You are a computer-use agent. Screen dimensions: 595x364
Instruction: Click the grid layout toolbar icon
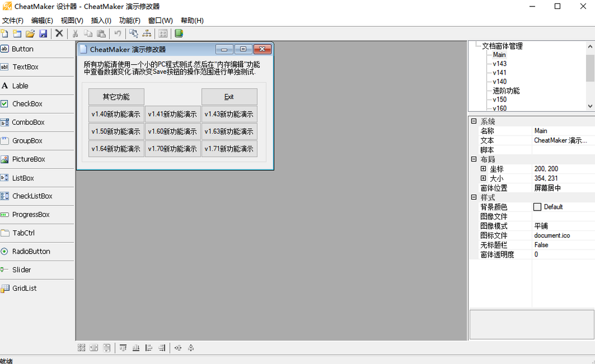(x=163, y=34)
